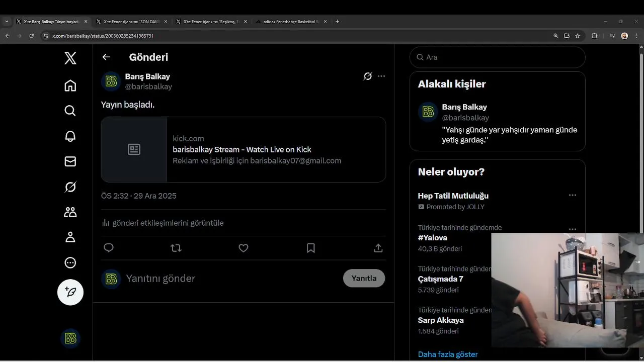Image resolution: width=644 pixels, height=362 pixels.
Task: Open the X logo home link
Action: coord(70,58)
